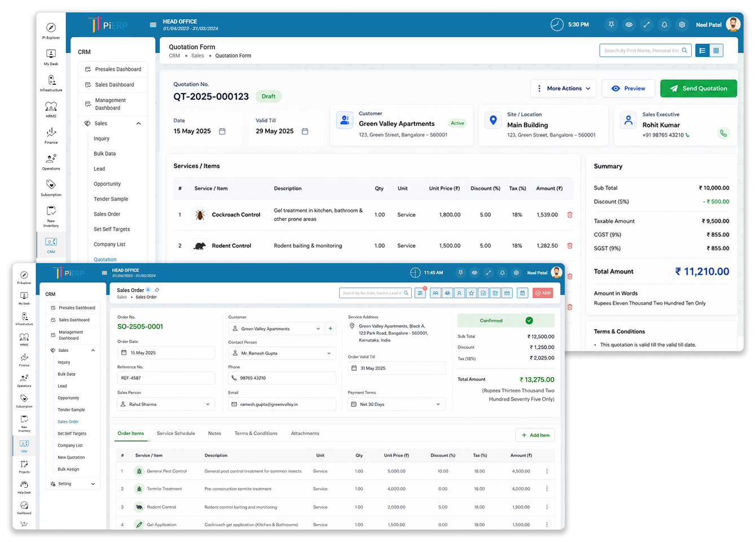Click Preview button
756x542 pixels.
(x=628, y=89)
